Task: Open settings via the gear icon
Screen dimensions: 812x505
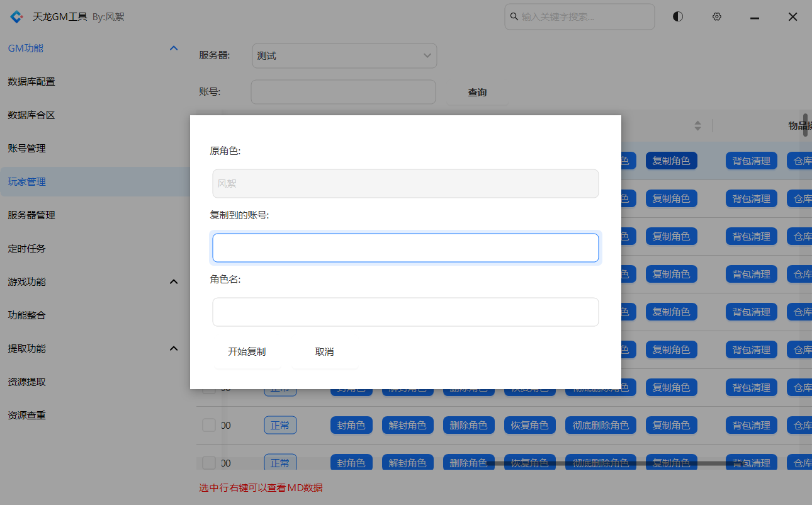Action: click(x=716, y=17)
